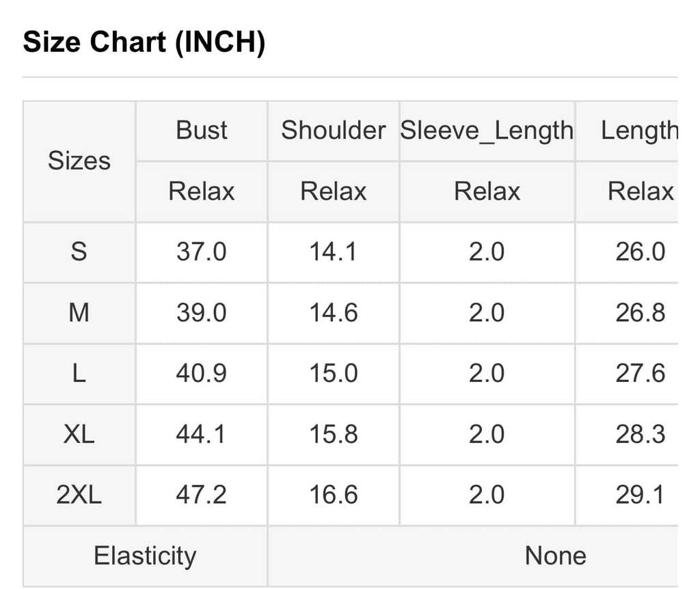Image resolution: width=700 pixels, height=589 pixels.
Task: Select the Sizes header cell
Action: click(x=79, y=161)
